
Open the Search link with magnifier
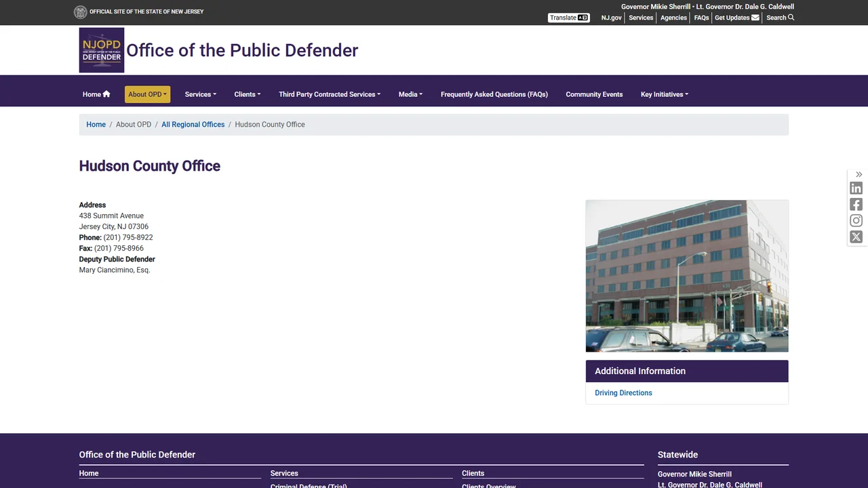780,18
